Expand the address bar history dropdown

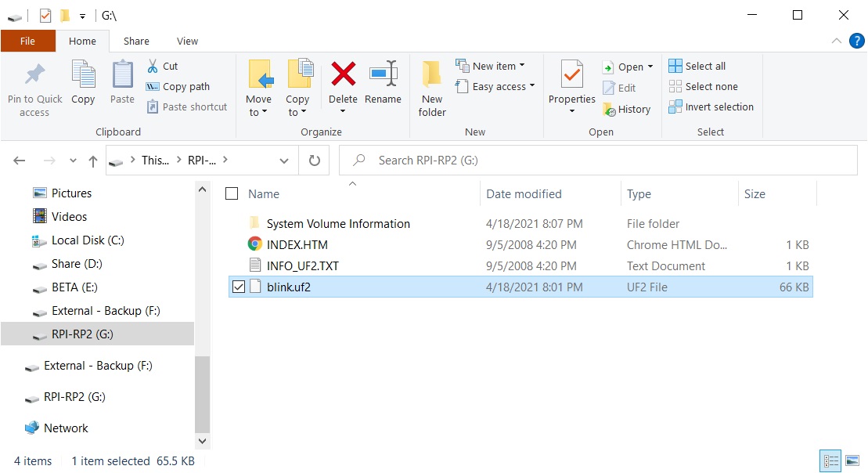click(x=283, y=161)
